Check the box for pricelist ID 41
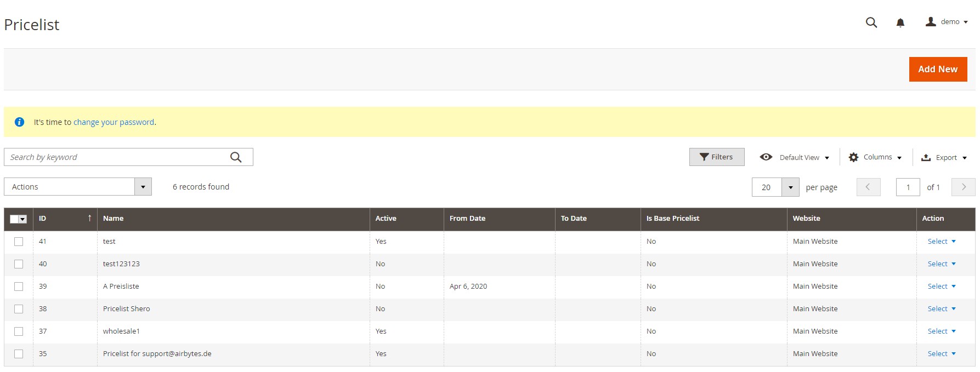The height and width of the screenshot is (372, 980). click(19, 242)
